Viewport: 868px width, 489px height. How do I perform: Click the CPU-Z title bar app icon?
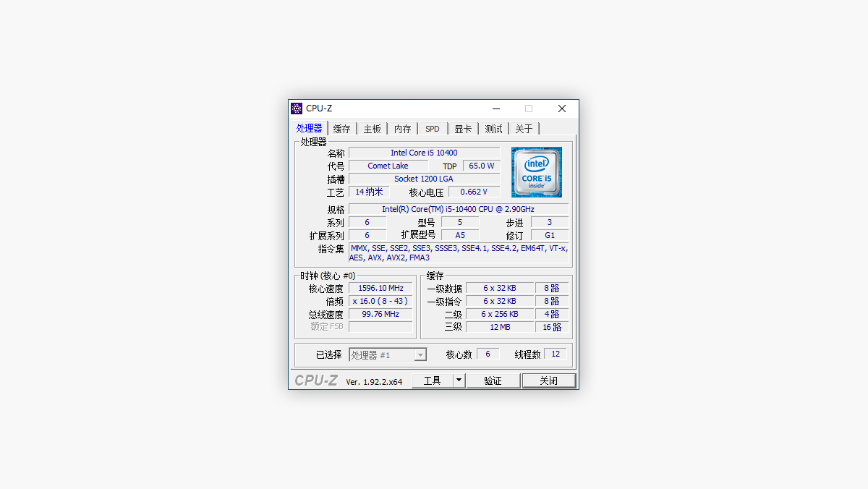pyautogui.click(x=297, y=109)
